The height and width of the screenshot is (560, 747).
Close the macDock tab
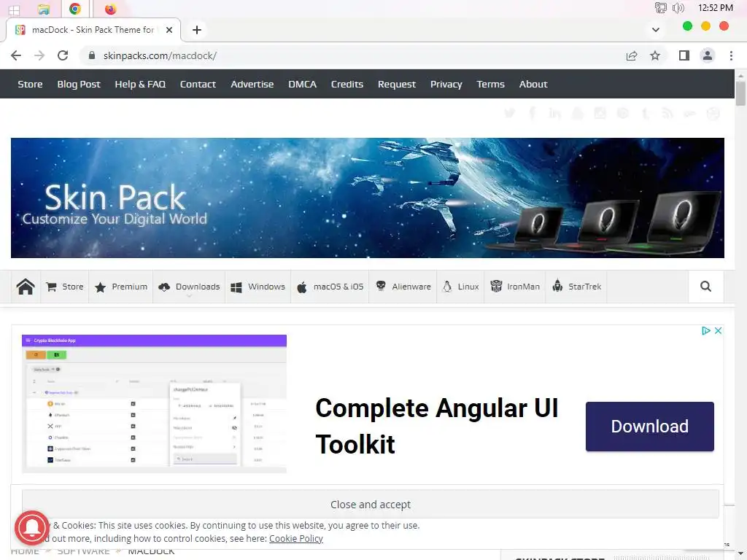point(169,30)
